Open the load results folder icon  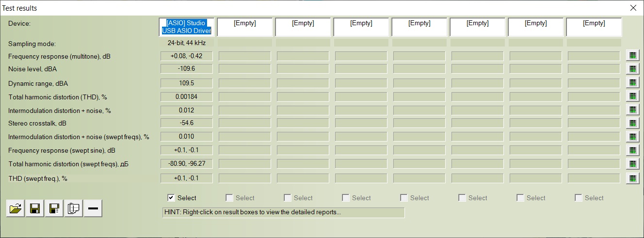[16, 208]
